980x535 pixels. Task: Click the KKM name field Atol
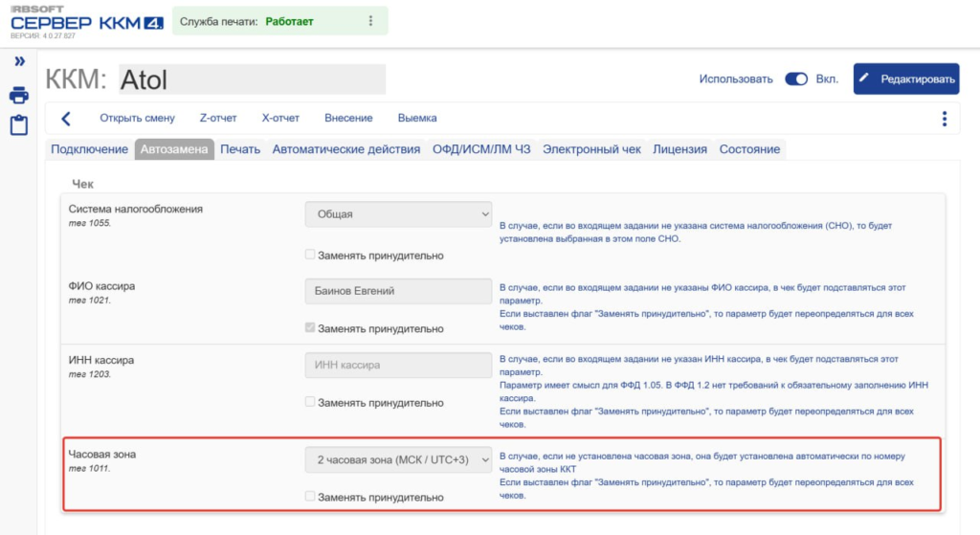click(x=252, y=79)
